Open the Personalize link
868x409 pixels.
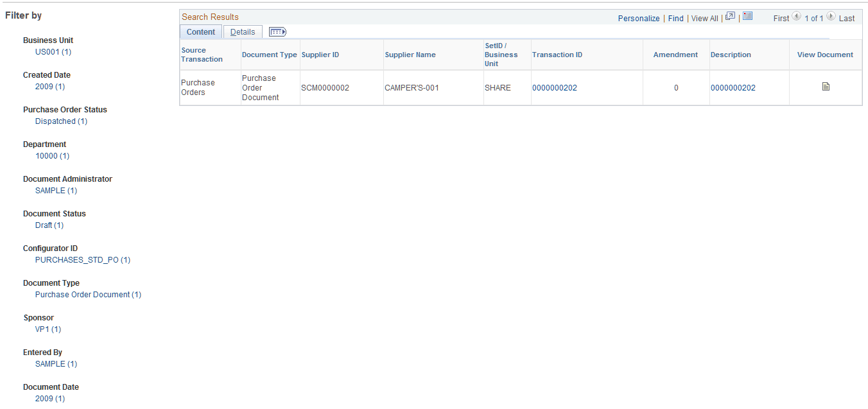coord(638,19)
